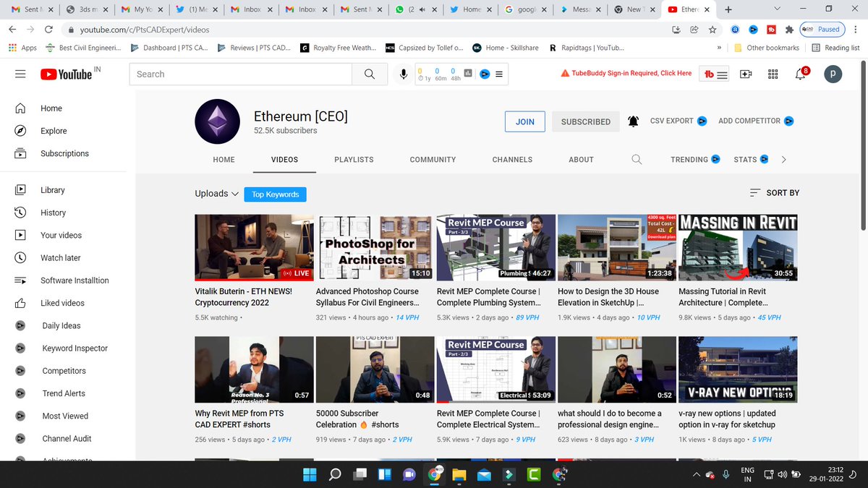Reload the page
Image resolution: width=868 pixels, height=488 pixels.
(x=48, y=30)
